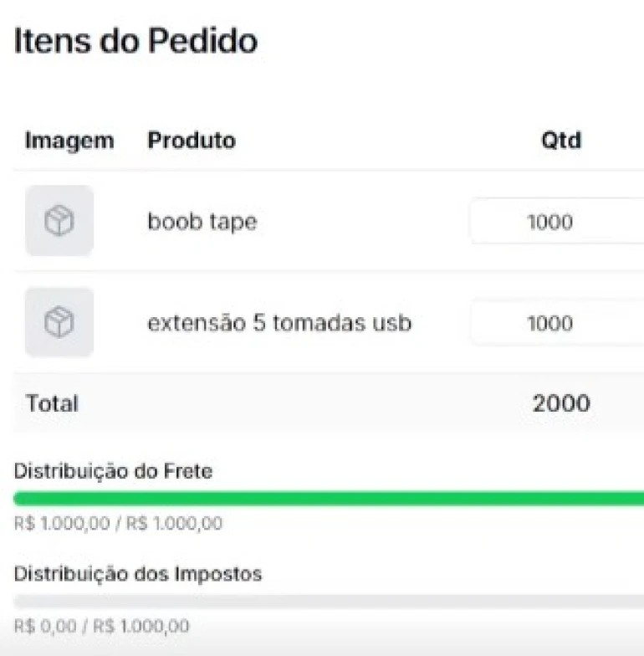Edit the extensão 5 tomadas usb quantity field

tap(557, 323)
